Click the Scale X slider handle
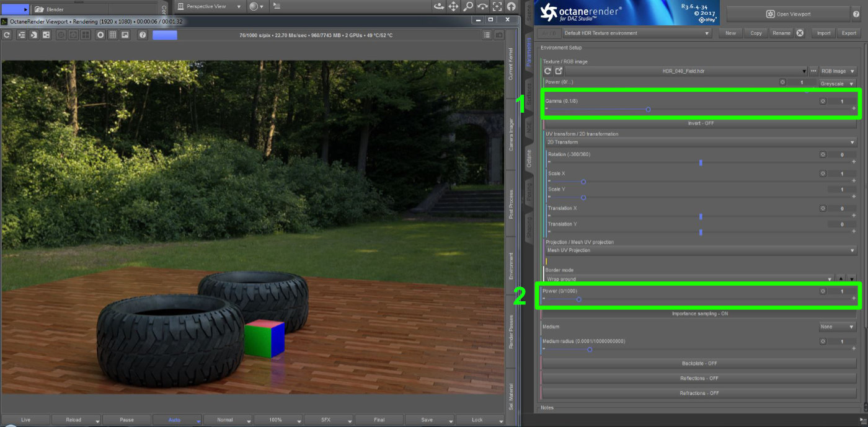Image resolution: width=868 pixels, height=427 pixels. pos(583,182)
